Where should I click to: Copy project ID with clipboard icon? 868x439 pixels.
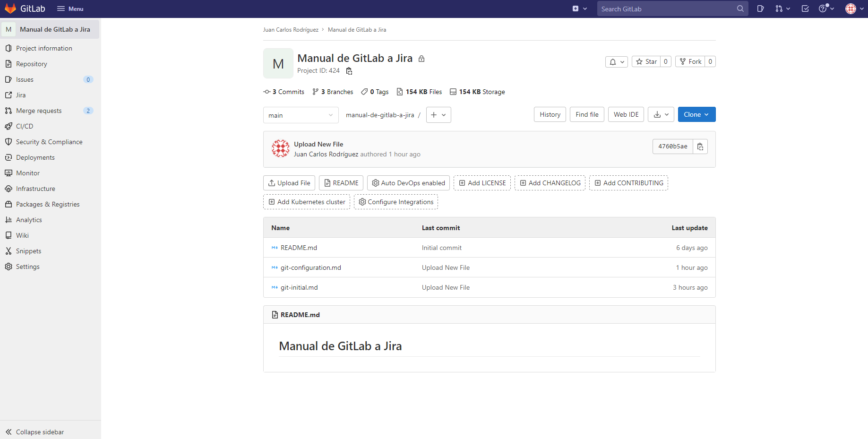click(349, 71)
